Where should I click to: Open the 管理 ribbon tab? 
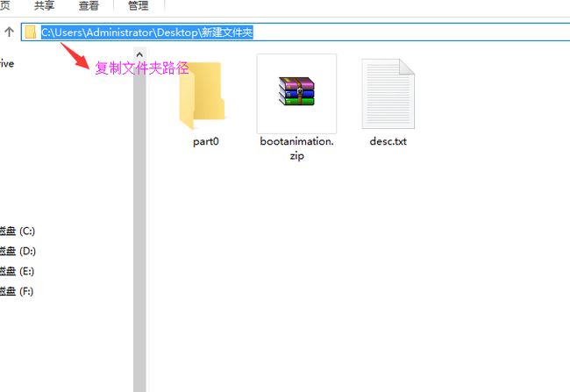pyautogui.click(x=138, y=6)
